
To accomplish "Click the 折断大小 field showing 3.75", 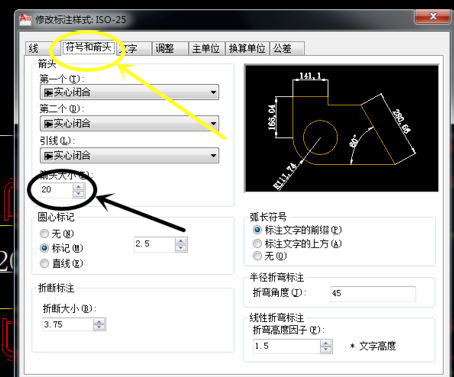I will pos(68,325).
